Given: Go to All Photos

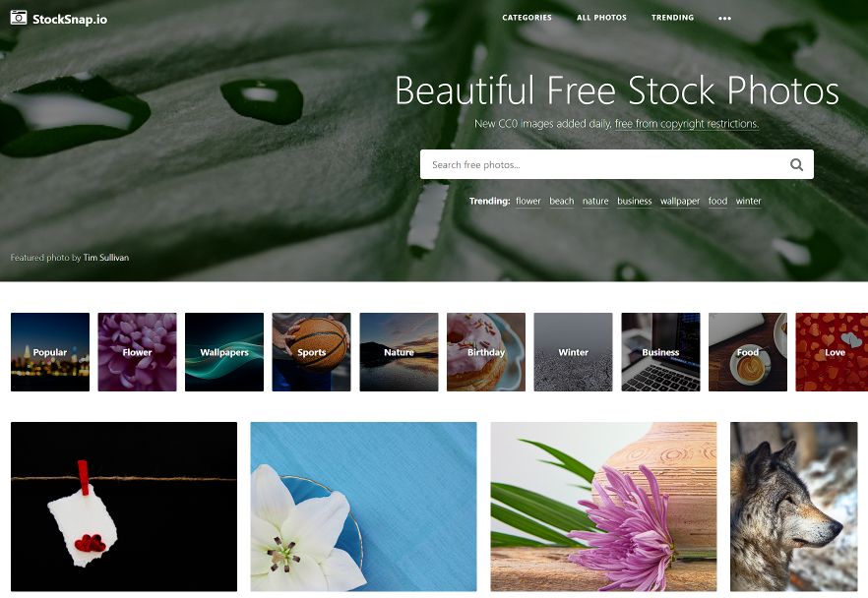Looking at the screenshot, I should [601, 18].
